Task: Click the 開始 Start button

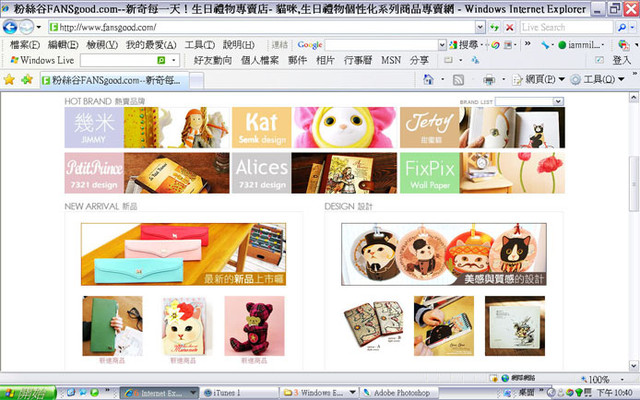Action: 28,393
